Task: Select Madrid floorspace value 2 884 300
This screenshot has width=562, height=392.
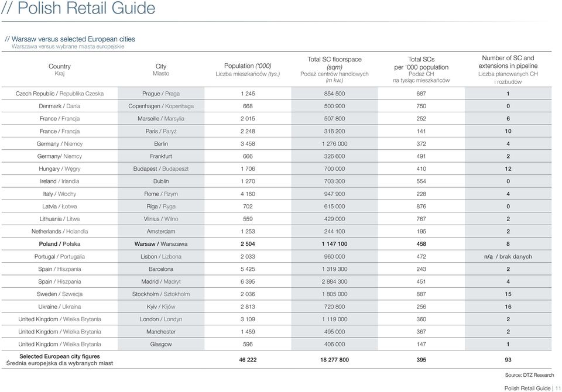Action: coord(334,281)
